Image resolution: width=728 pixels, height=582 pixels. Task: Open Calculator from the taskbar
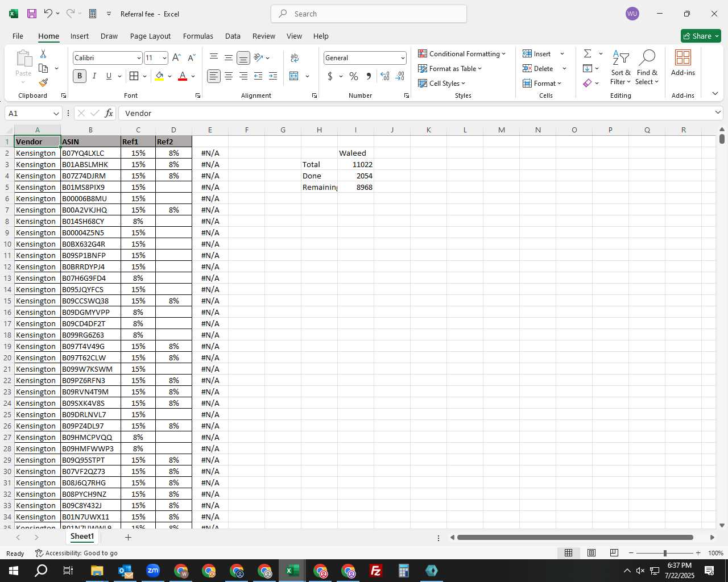[403, 571]
